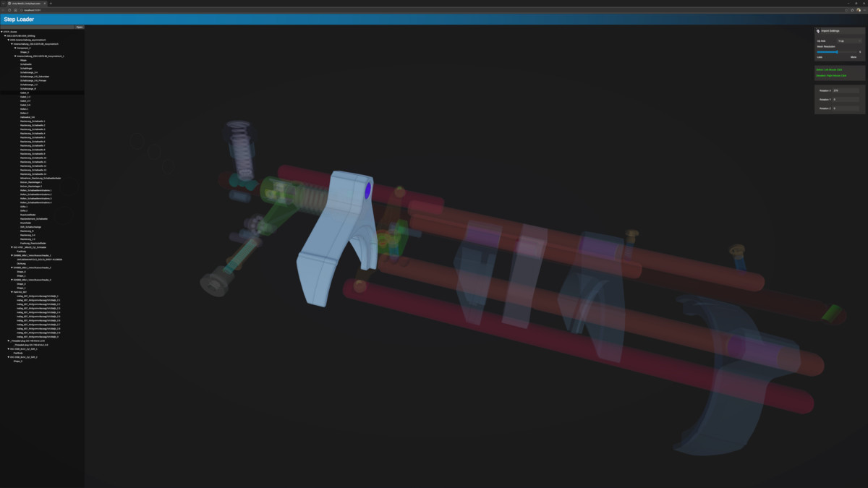Collapse the ISO 2338 Zyl_Stift_2 node
868x488 pixels.
(x=9, y=357)
